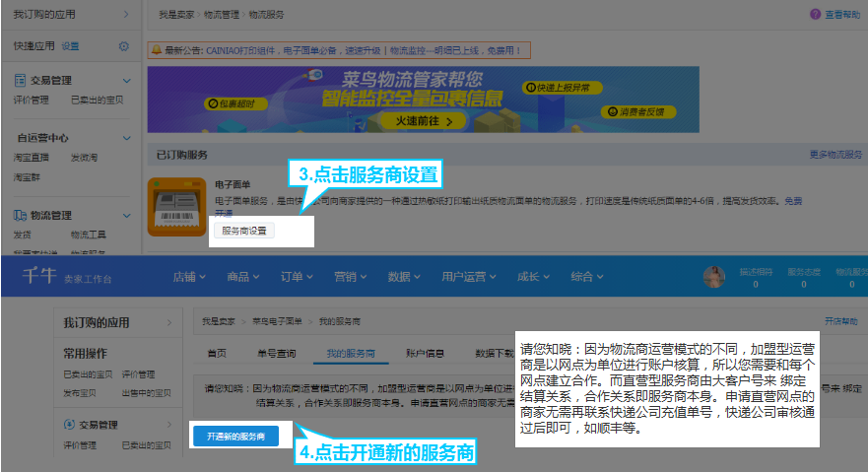This screenshot has width=868, height=473.
Task: Open the 营销 dropdown menu
Action: (351, 276)
